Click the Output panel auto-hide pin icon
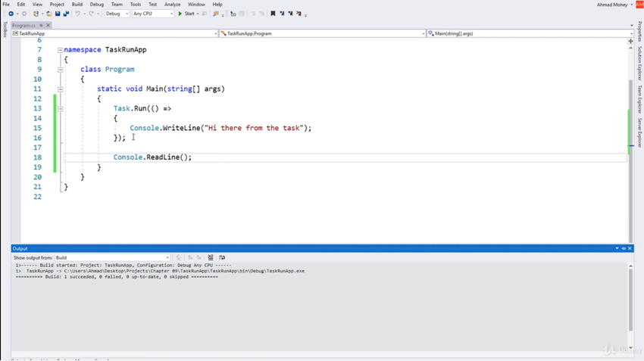The image size is (644, 361). [x=624, y=248]
